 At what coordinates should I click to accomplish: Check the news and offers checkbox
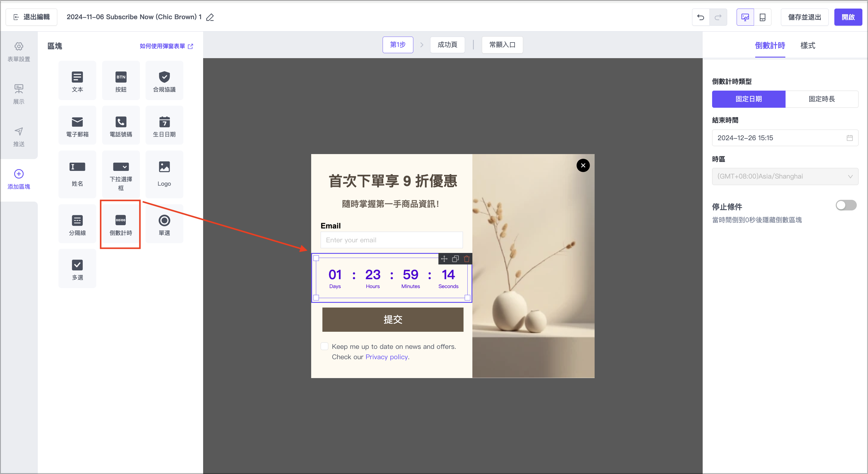point(324,346)
